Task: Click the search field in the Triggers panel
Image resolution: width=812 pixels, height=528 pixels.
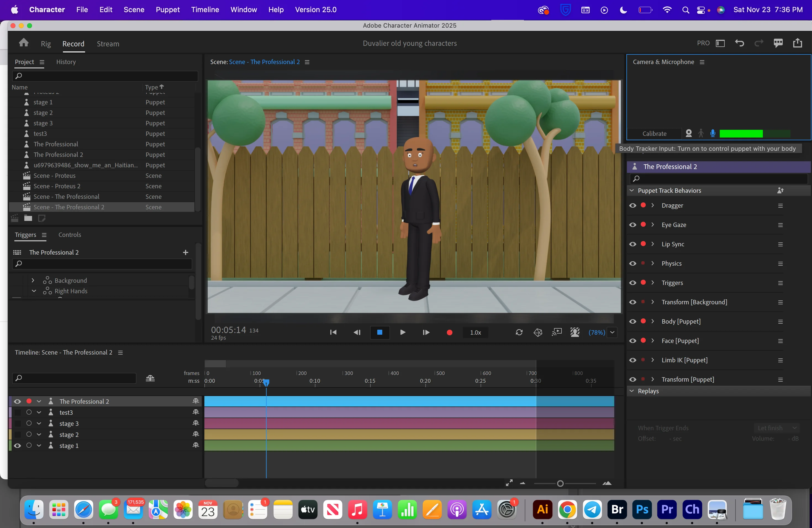Action: (101, 264)
